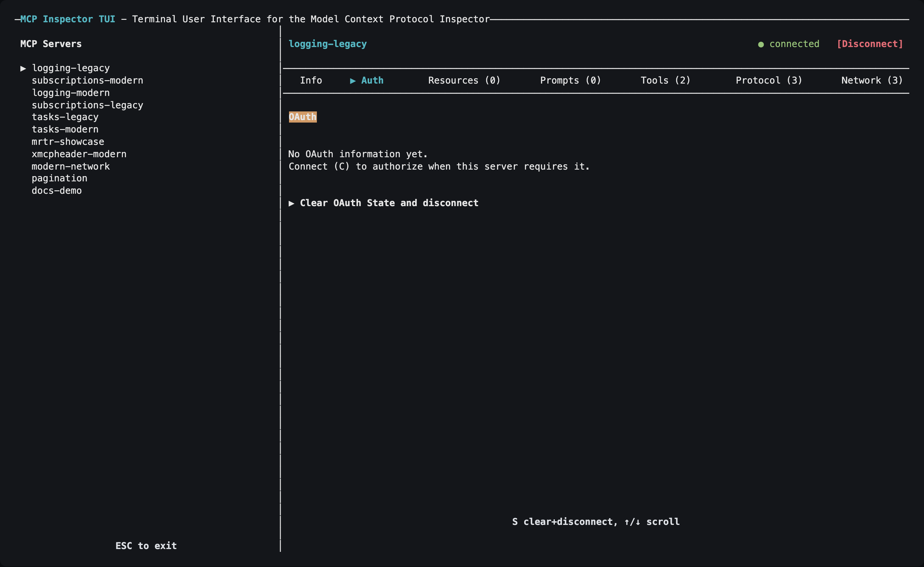The width and height of the screenshot is (924, 567).
Task: Open the Prompts (0) tab
Action: (570, 80)
